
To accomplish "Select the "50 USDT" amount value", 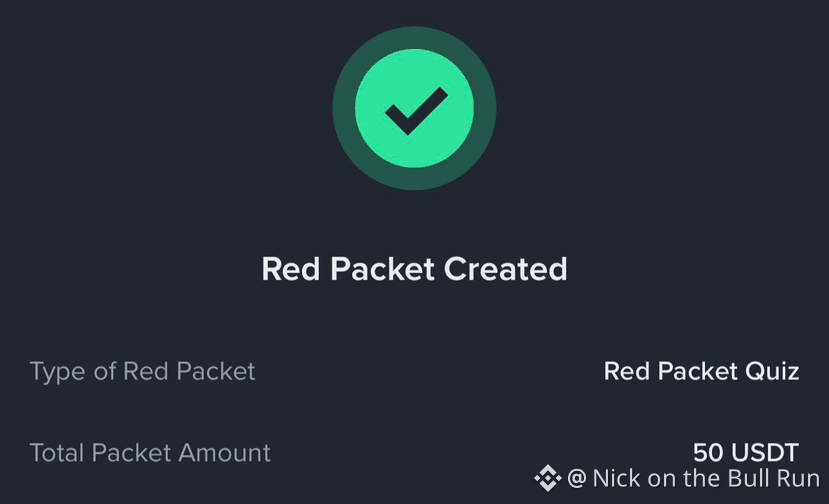I will [x=746, y=452].
